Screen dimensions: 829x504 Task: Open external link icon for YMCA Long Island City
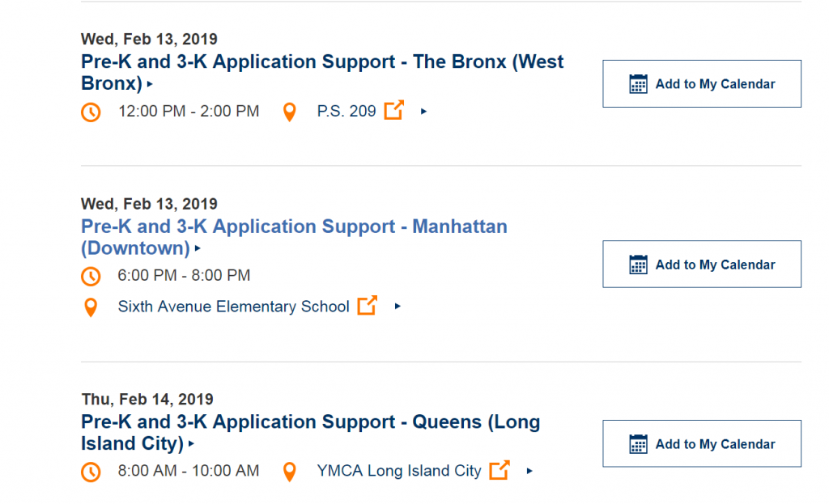point(500,470)
